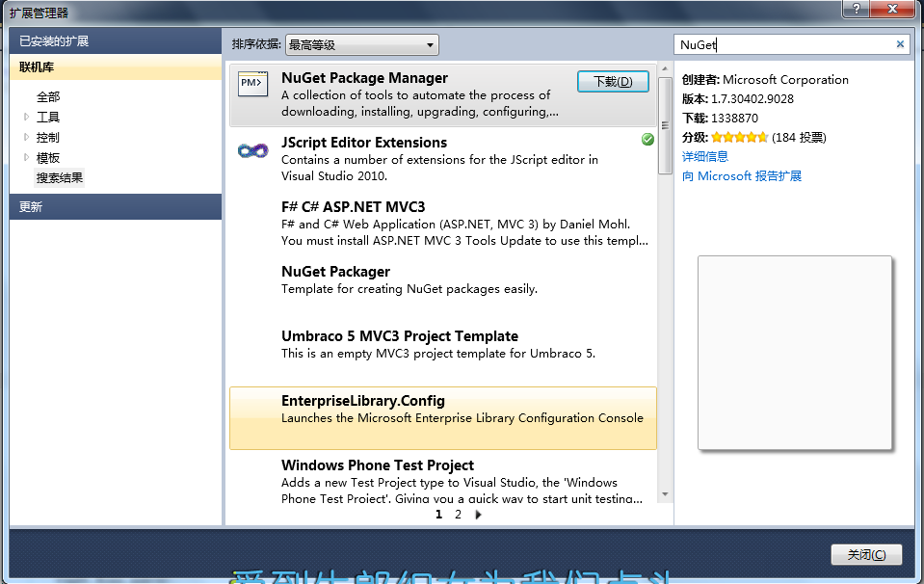
Task: Select the NuGet Packager entry
Action: coord(442,288)
